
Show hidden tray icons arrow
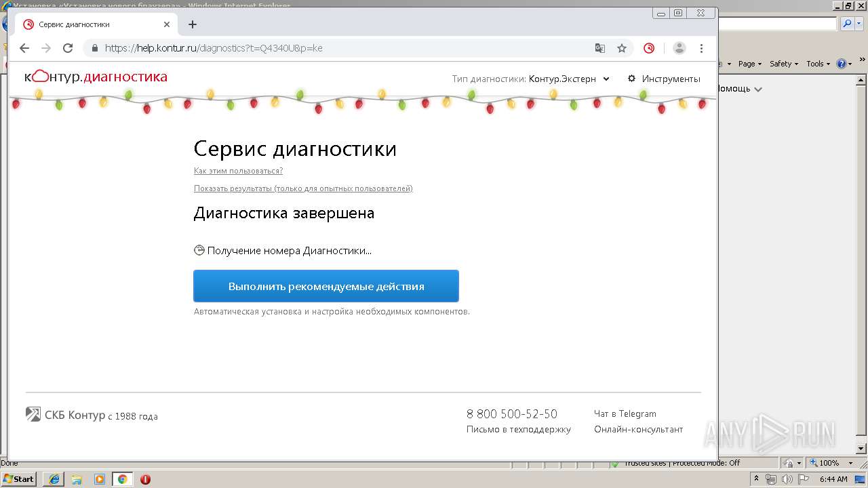(757, 479)
